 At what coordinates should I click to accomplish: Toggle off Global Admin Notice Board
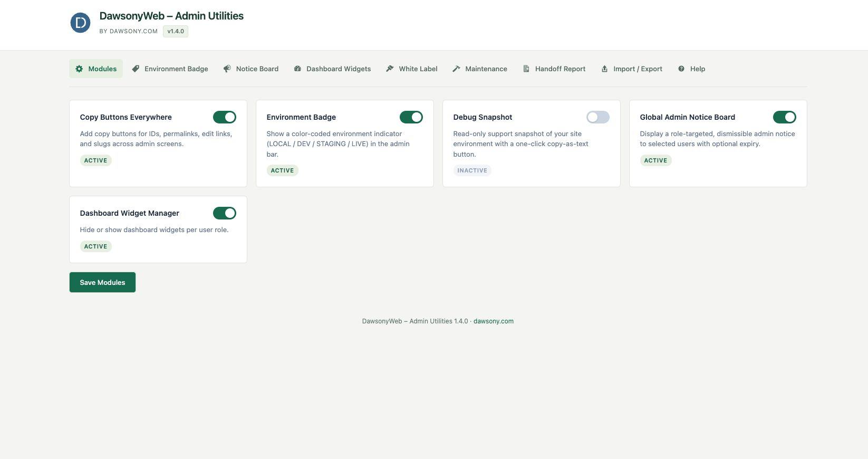[x=785, y=117]
